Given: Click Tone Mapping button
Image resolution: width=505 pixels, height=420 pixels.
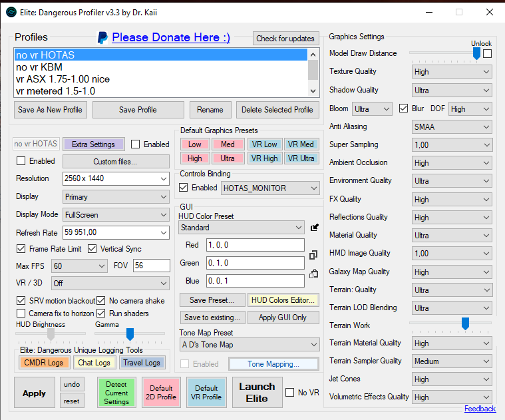Looking at the screenshot, I should point(273,364).
